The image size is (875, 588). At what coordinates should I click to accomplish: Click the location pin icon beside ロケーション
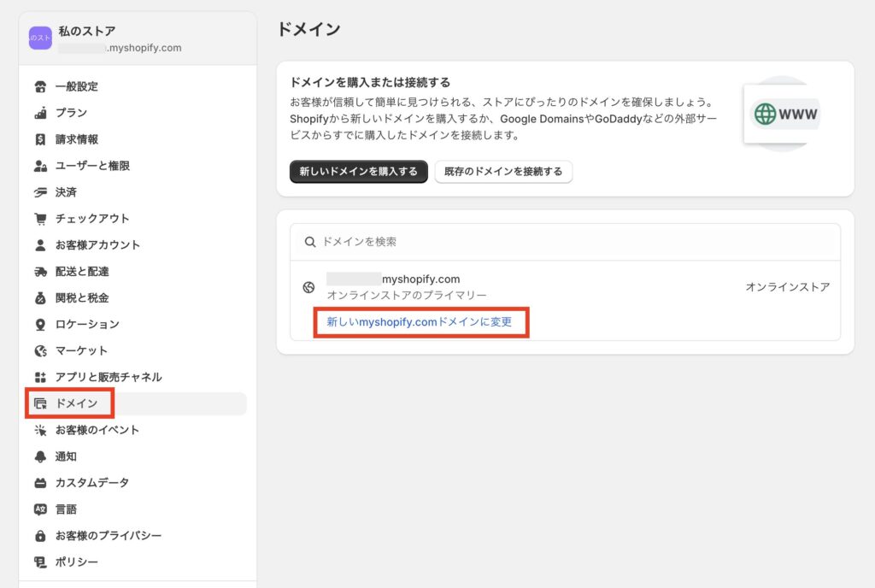(40, 325)
